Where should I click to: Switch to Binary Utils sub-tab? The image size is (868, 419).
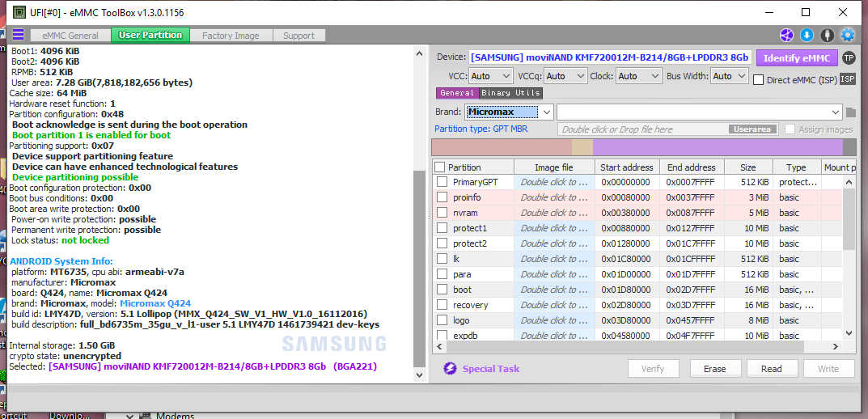coord(510,93)
